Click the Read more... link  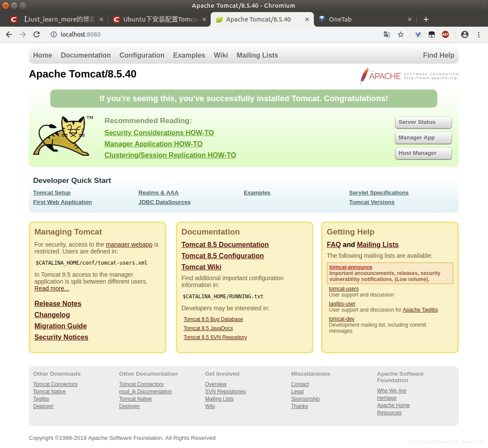(52, 288)
